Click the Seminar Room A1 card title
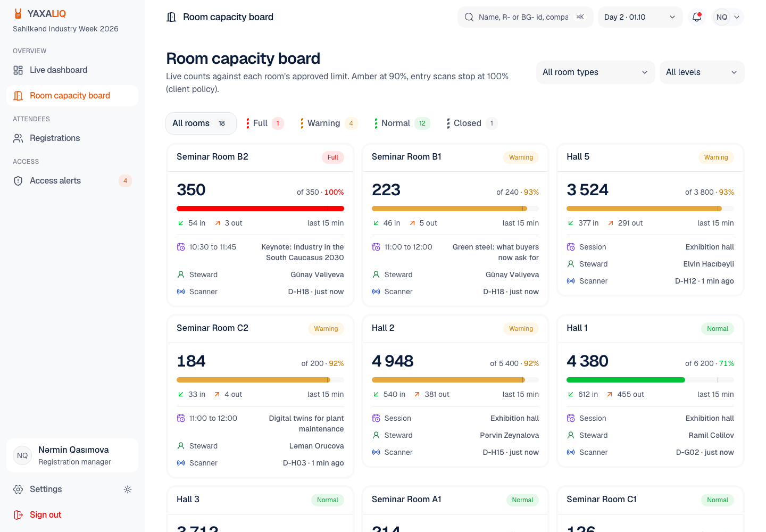This screenshot has width=766, height=532. [406, 500]
